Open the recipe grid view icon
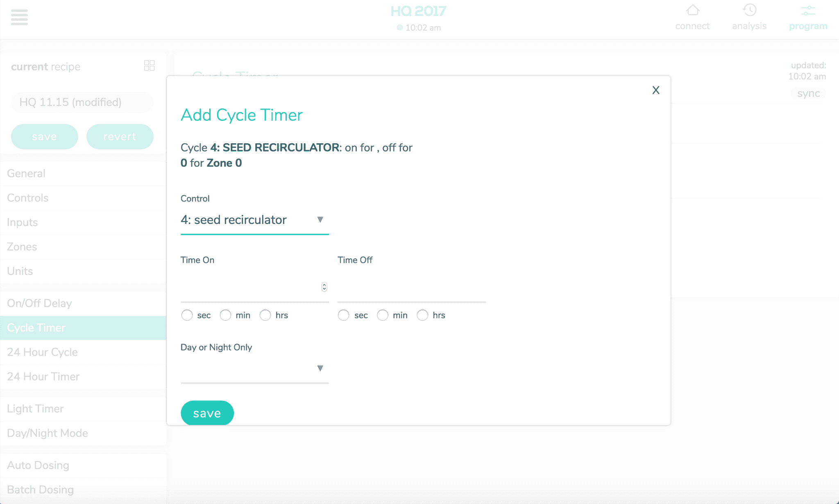Image resolution: width=839 pixels, height=504 pixels. tap(149, 66)
